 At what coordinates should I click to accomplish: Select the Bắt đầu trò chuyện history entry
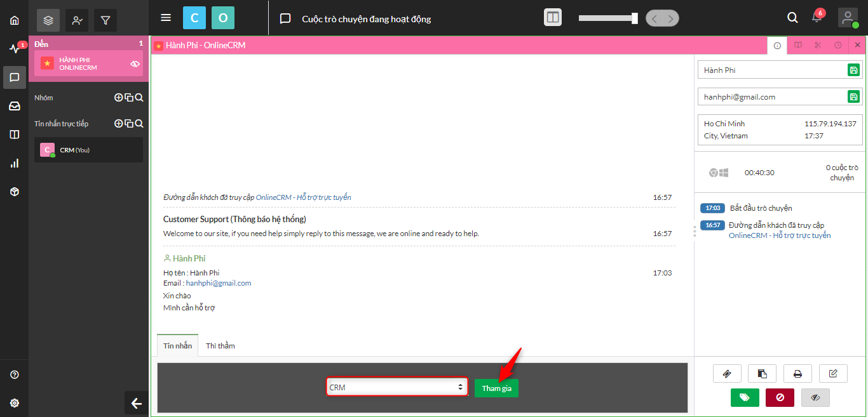(x=761, y=208)
